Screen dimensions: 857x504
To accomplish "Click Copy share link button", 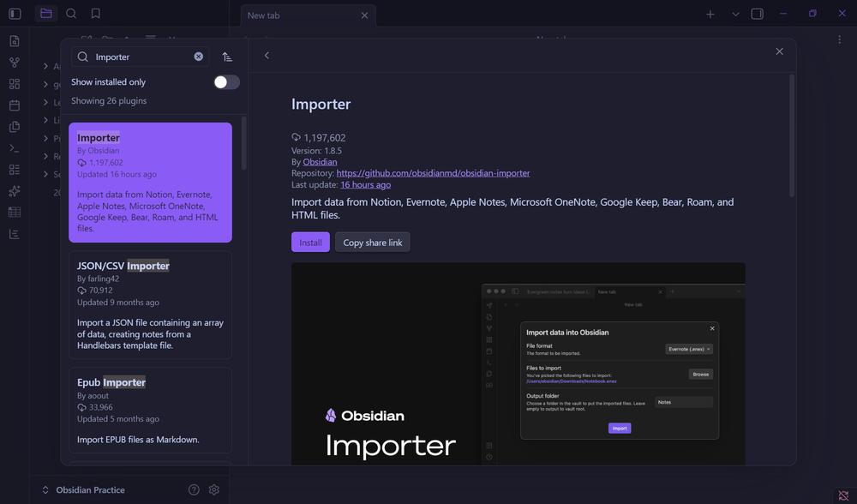I will point(373,243).
